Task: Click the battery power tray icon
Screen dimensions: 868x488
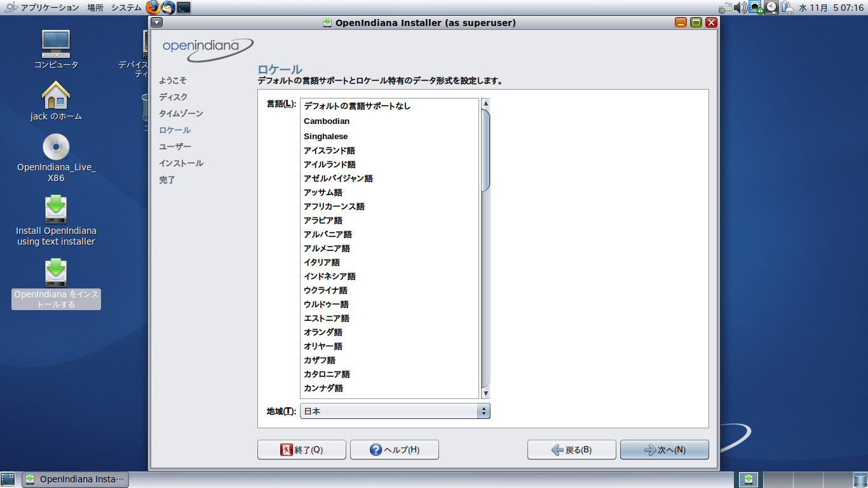Action: [787, 8]
